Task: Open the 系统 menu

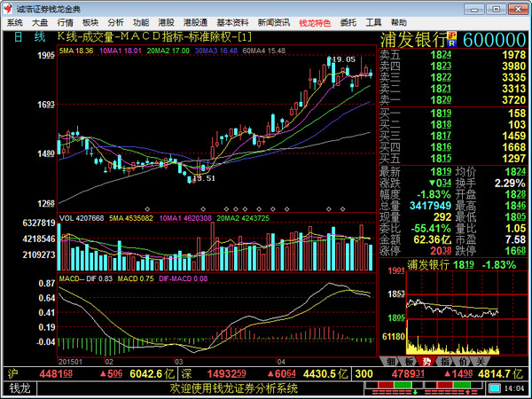Action: [x=15, y=23]
